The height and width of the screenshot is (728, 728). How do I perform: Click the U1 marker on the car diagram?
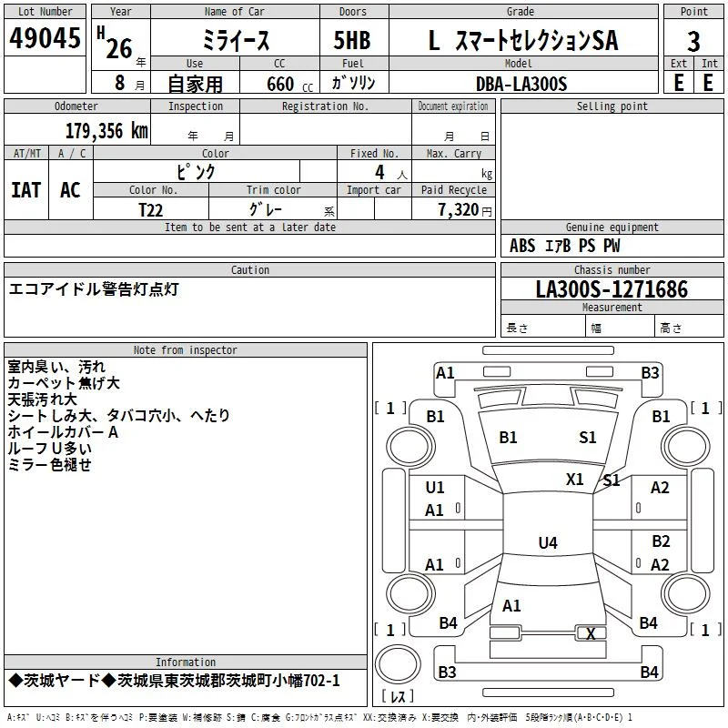coord(435,488)
